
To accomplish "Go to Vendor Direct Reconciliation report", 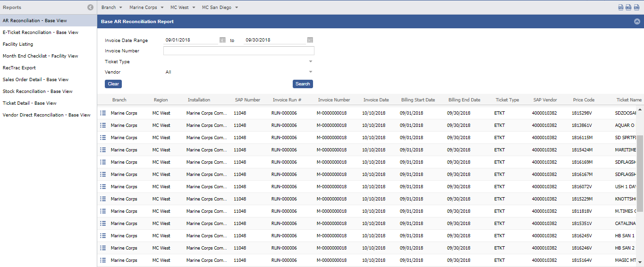I will [46, 115].
